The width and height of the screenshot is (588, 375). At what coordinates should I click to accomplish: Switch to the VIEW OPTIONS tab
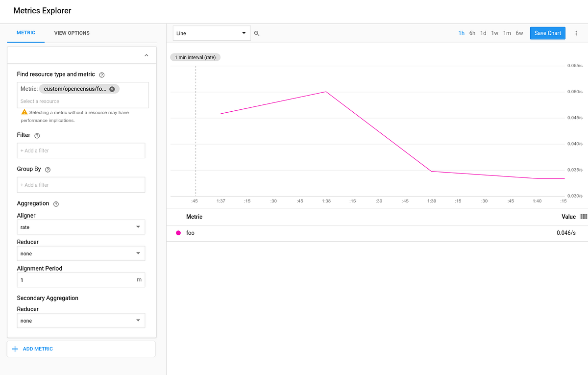point(72,33)
